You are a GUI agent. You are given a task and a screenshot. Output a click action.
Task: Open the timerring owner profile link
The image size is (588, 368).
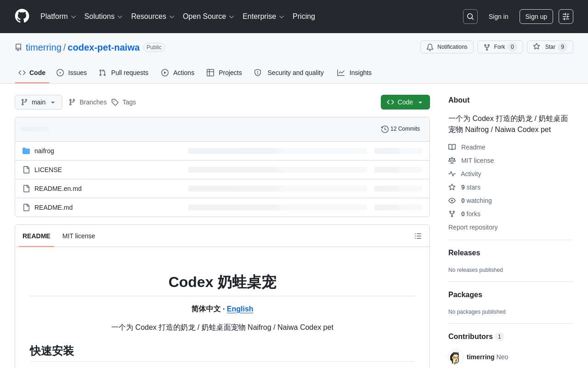click(44, 47)
